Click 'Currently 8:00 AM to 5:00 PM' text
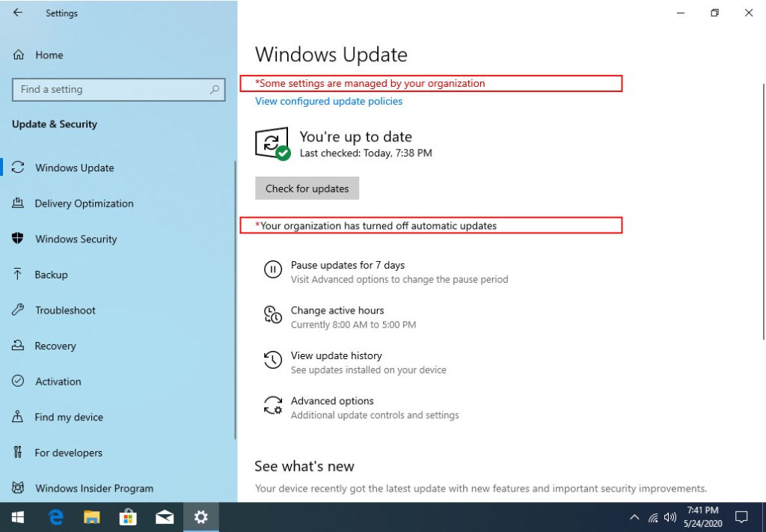 [353, 325]
